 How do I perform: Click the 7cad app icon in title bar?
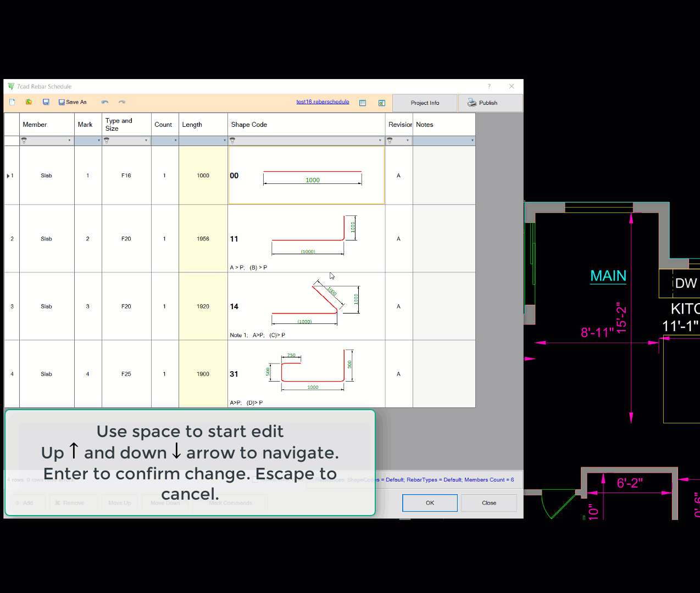click(x=11, y=86)
